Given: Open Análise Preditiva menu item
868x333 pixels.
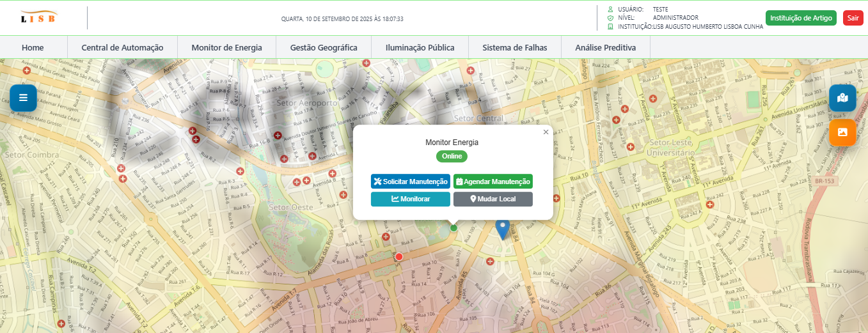Looking at the screenshot, I should pos(605,47).
